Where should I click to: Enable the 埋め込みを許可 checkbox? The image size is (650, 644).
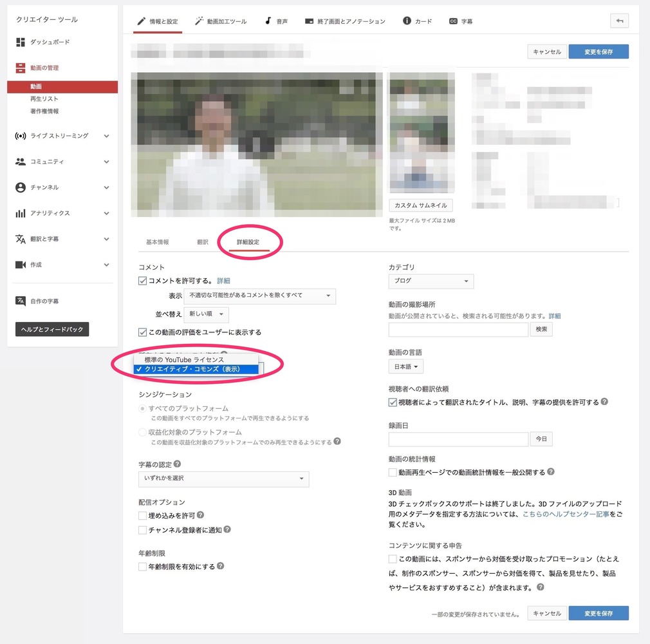[x=143, y=515]
